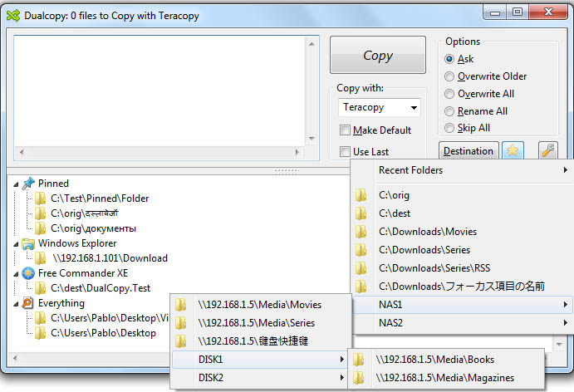Click the Everything search group icon
The width and height of the screenshot is (574, 392).
click(29, 303)
